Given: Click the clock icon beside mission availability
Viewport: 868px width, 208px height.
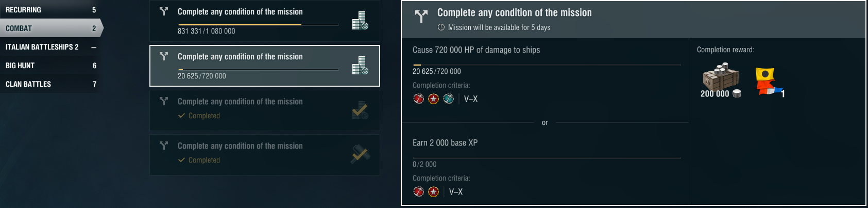Looking at the screenshot, I should tap(441, 27).
